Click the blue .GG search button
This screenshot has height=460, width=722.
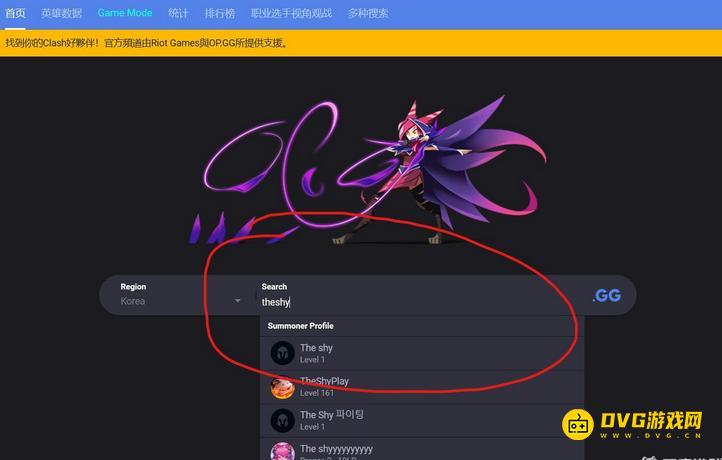pyautogui.click(x=606, y=295)
